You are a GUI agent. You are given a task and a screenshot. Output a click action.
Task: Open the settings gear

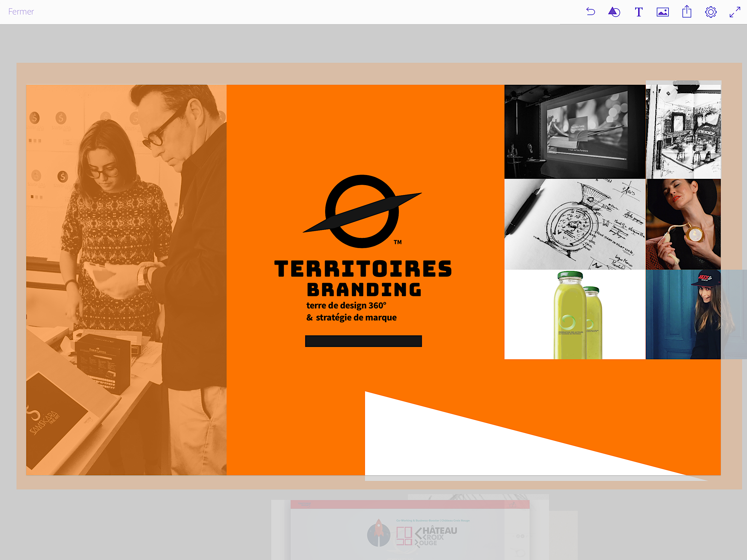point(711,12)
